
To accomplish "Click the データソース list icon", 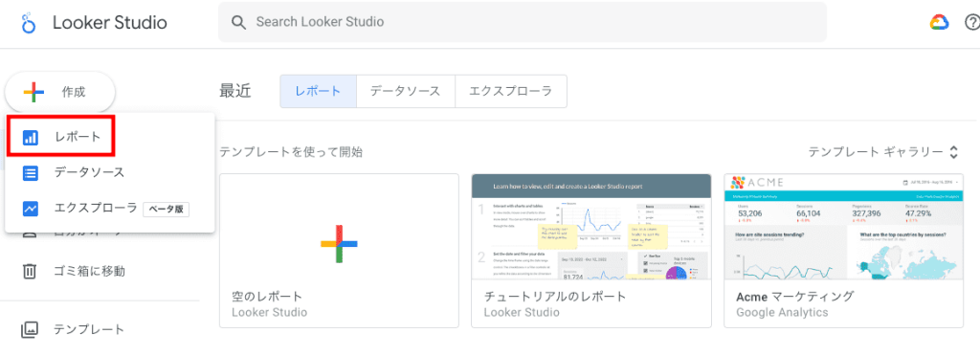I will [x=30, y=173].
